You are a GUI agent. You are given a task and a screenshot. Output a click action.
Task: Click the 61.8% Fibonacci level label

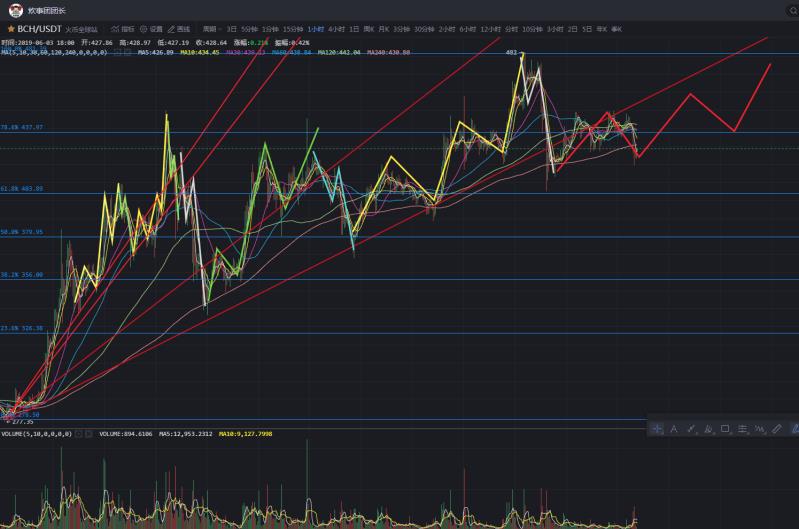[x=21, y=188]
